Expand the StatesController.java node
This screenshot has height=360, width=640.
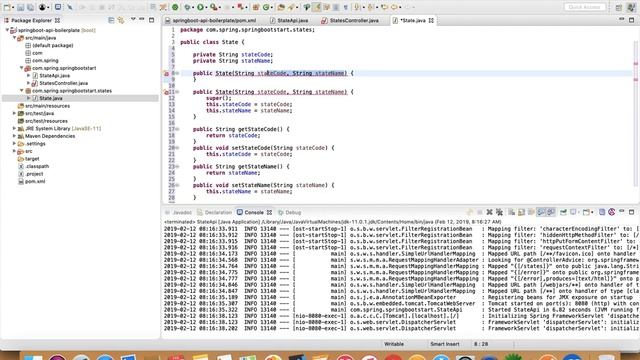tap(29, 83)
